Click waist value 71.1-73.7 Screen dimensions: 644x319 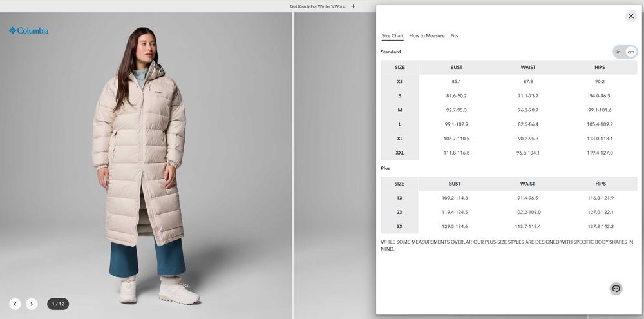pyautogui.click(x=528, y=96)
